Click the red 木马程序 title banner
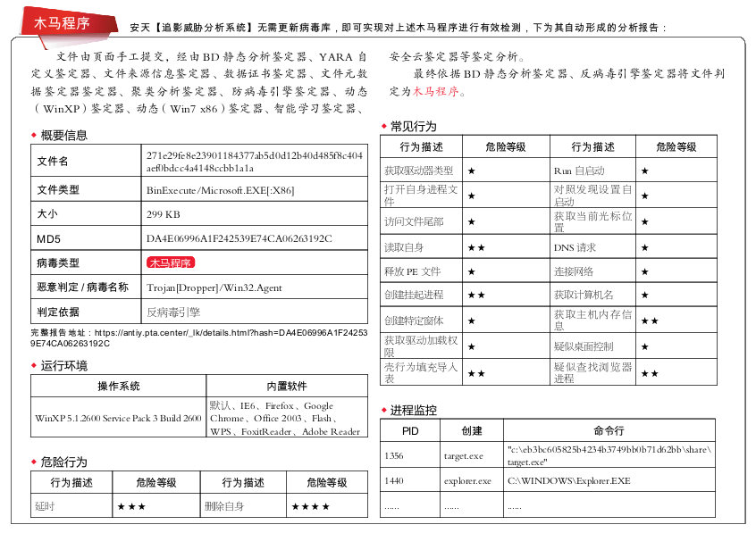Screen dimensions: 756x533 69,22
